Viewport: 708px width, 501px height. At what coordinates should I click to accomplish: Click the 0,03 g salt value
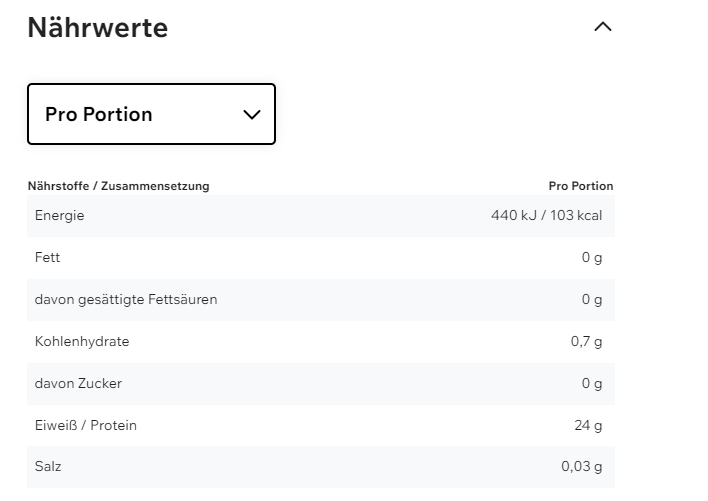click(582, 467)
